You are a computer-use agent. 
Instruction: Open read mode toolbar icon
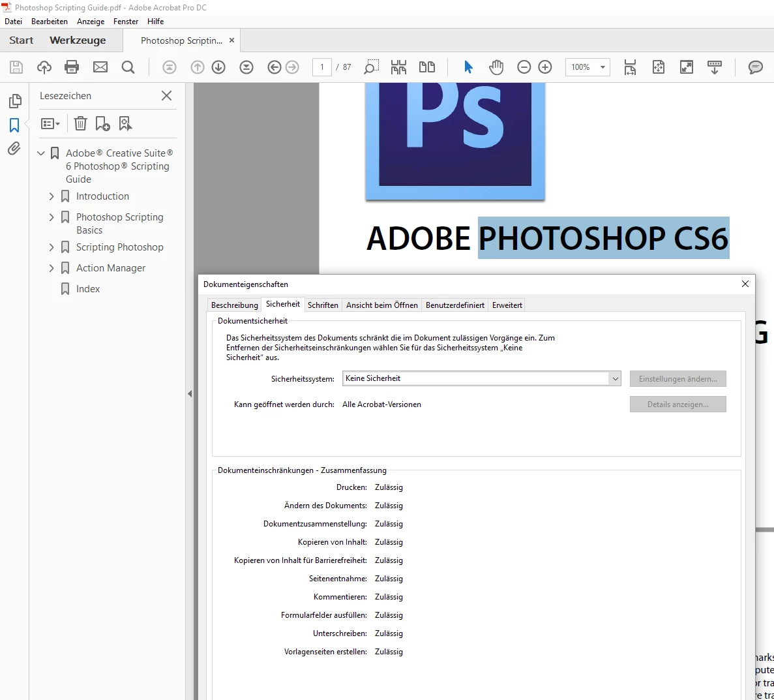(714, 67)
